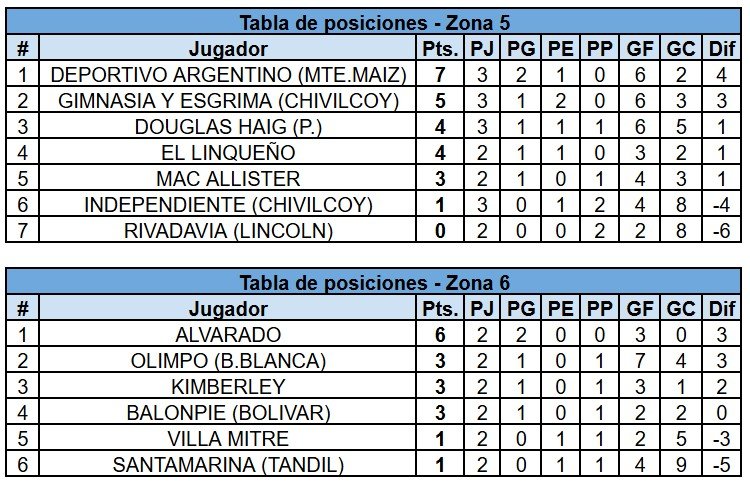This screenshot has height=484, width=750.
Task: Select DOUGLAS HAIG (P.) team cell
Action: point(228,126)
